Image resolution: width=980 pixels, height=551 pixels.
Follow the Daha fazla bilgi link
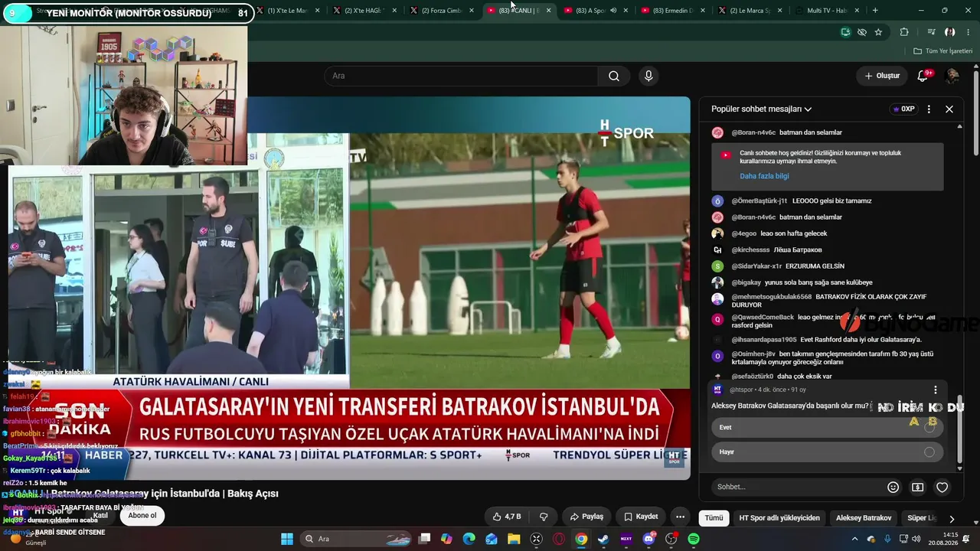(x=764, y=176)
